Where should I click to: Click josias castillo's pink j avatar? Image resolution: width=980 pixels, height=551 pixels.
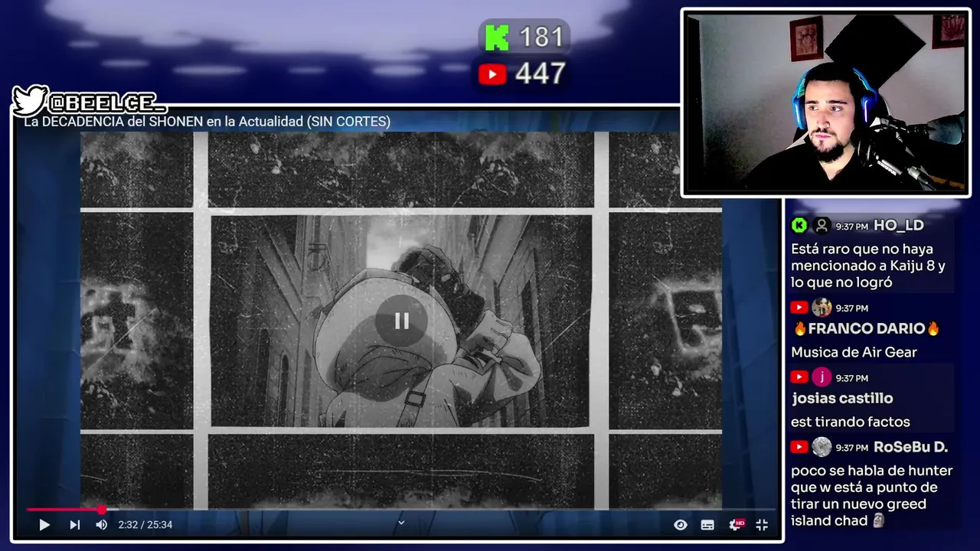pos(822,377)
